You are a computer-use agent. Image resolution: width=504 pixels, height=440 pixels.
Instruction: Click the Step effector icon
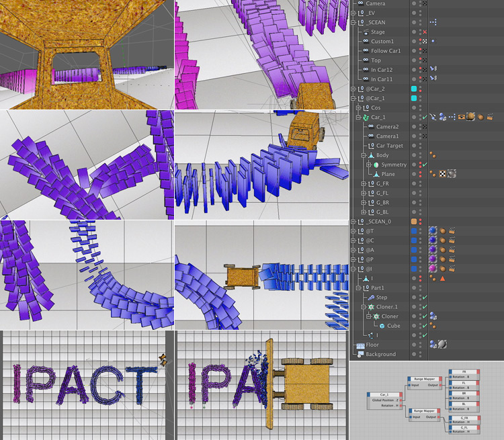click(370, 298)
